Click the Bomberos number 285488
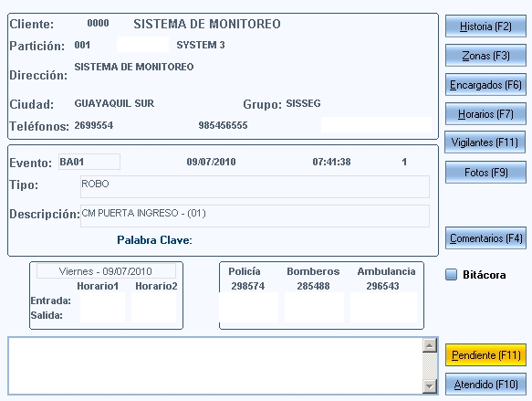Viewport: 532px width, 401px height. pyautogui.click(x=313, y=286)
